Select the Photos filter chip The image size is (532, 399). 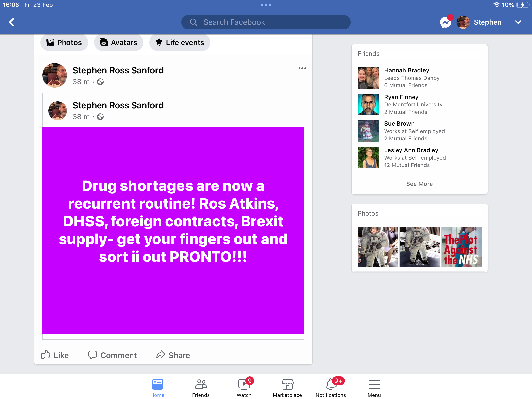[64, 43]
